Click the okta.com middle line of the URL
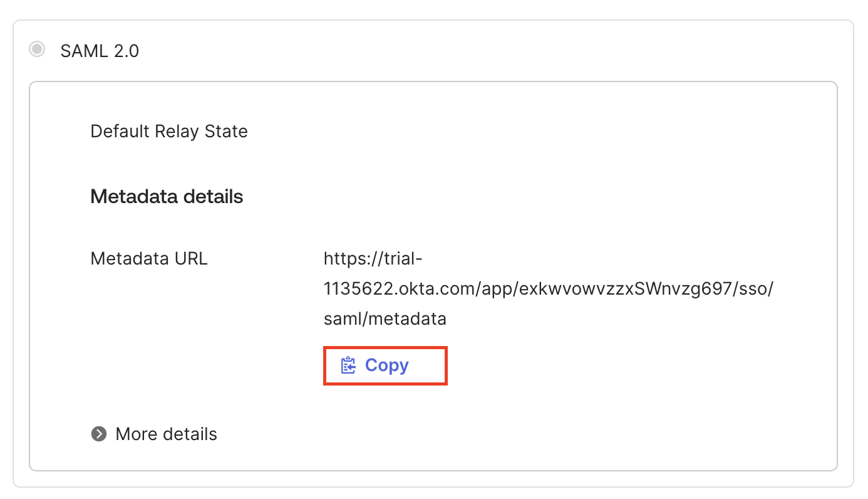Viewport: 868px width, 499px height. (549, 289)
